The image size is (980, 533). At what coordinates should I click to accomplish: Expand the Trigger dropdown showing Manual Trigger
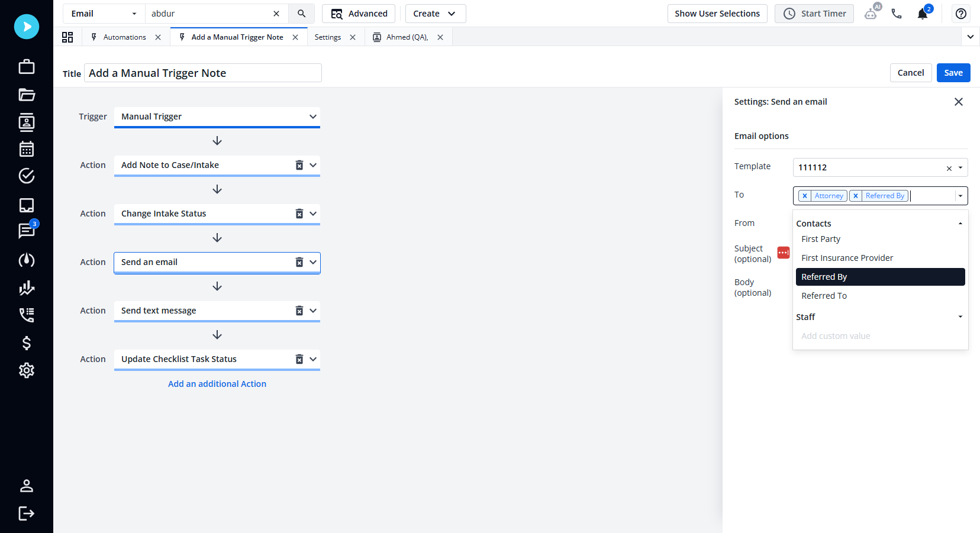(312, 117)
